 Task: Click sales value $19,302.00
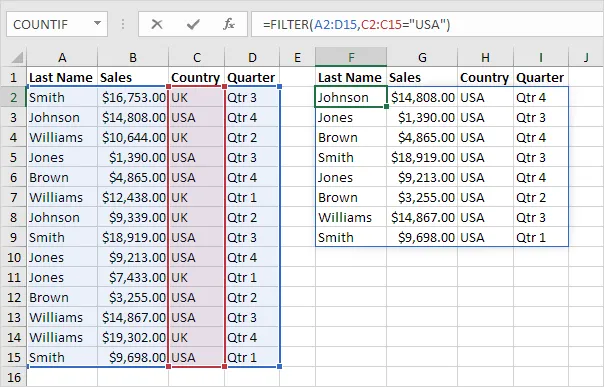(x=133, y=337)
